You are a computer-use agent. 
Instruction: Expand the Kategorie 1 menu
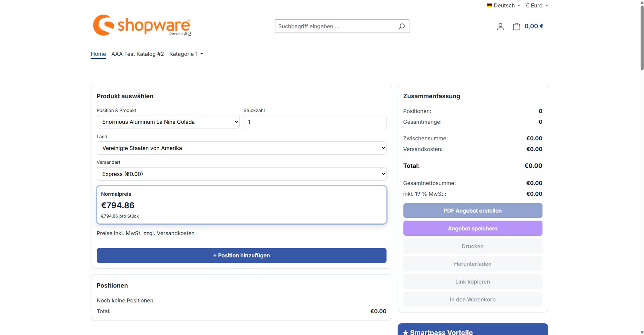[186, 54]
